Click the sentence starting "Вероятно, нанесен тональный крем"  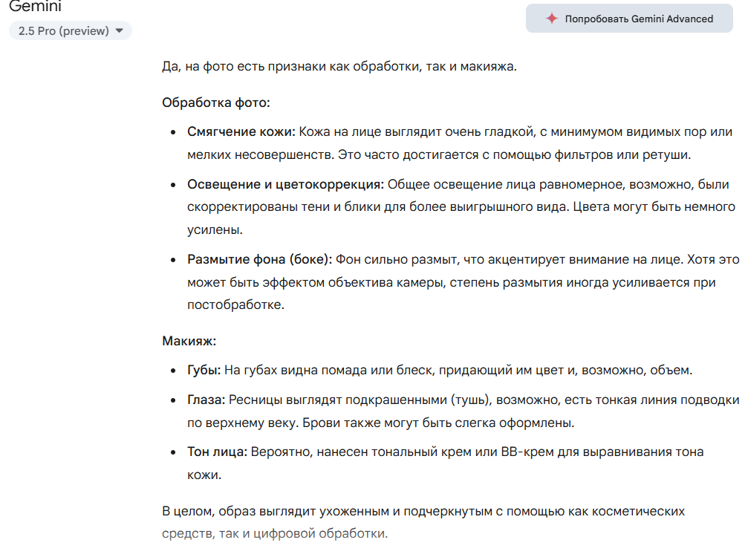point(446,463)
